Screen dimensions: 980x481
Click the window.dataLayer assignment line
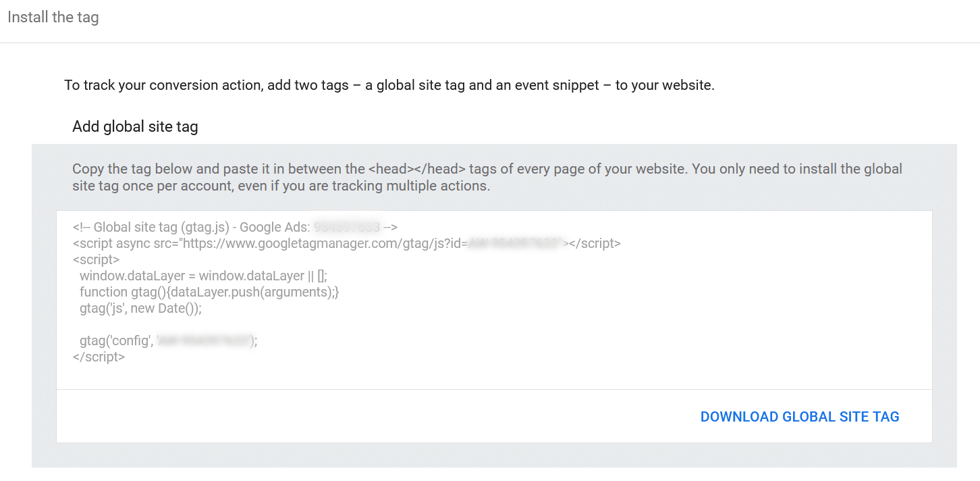coord(203,276)
